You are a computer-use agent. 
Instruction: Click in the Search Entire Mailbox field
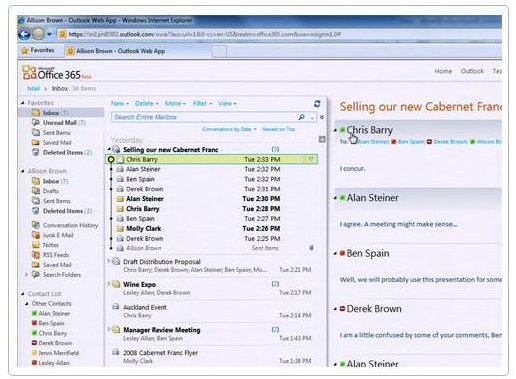pos(203,117)
